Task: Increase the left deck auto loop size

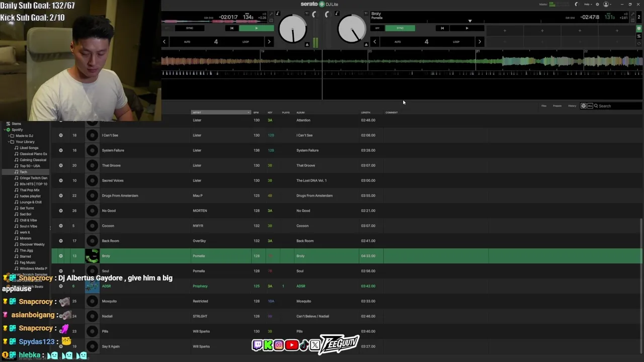Action: [269, 42]
